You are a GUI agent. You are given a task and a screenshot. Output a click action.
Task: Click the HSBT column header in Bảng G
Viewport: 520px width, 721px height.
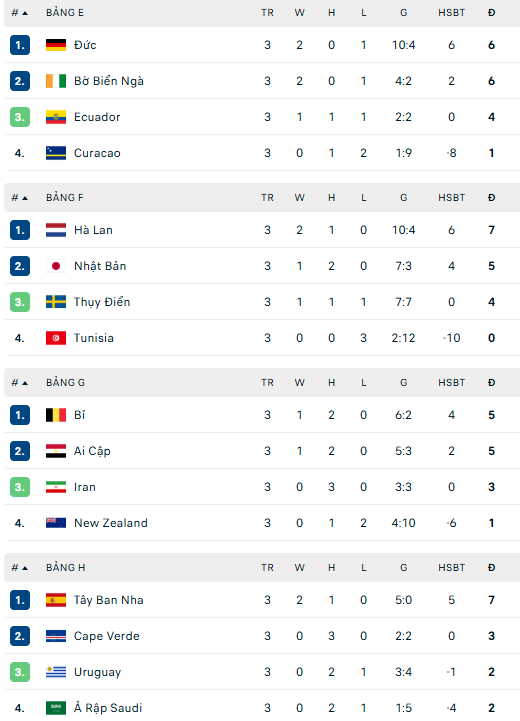[451, 383]
